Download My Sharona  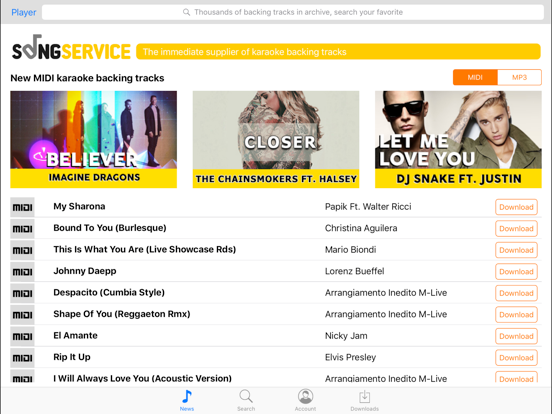click(516, 207)
